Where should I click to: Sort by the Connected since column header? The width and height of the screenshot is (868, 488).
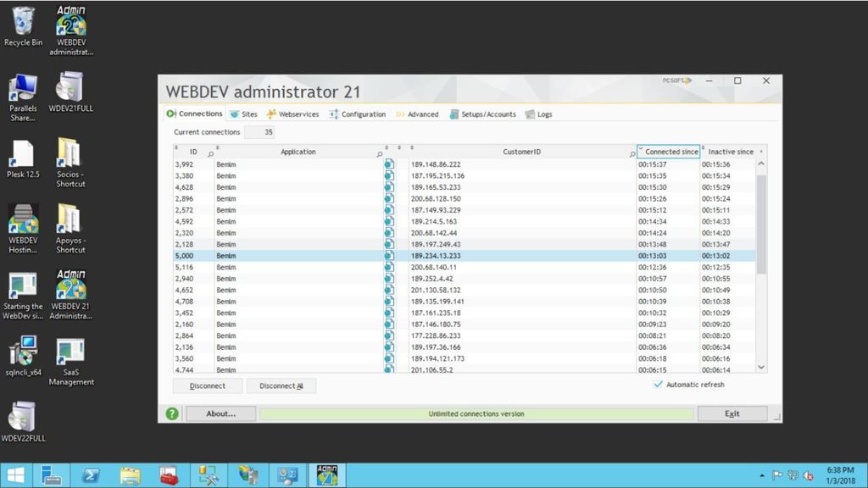tap(668, 152)
